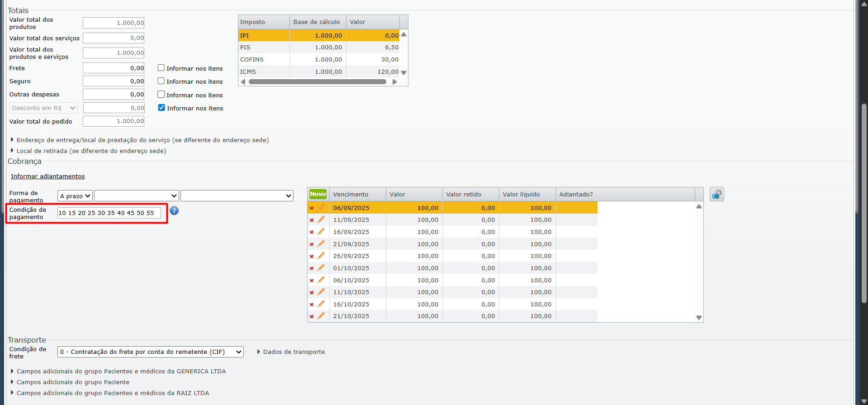
Task: Open the Condição de frete dropdown
Action: [150, 352]
